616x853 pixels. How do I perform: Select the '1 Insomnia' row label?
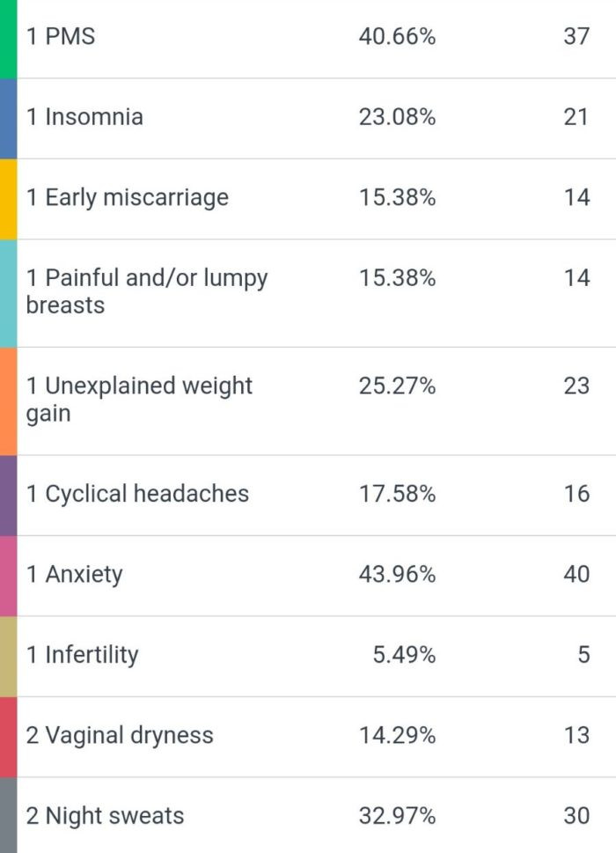click(x=84, y=117)
